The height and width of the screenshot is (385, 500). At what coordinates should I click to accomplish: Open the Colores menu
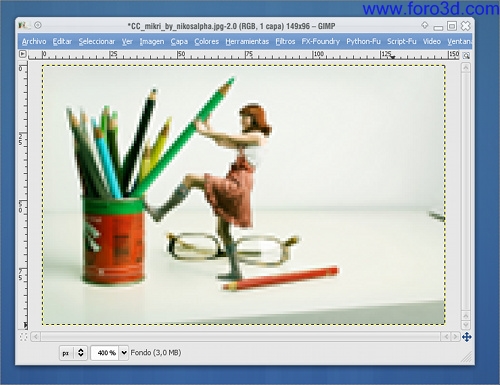point(207,41)
